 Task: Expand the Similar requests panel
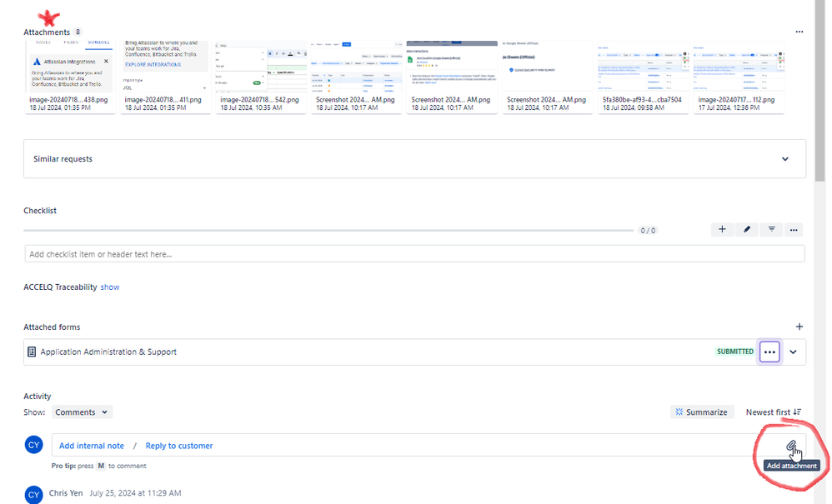[x=784, y=159]
